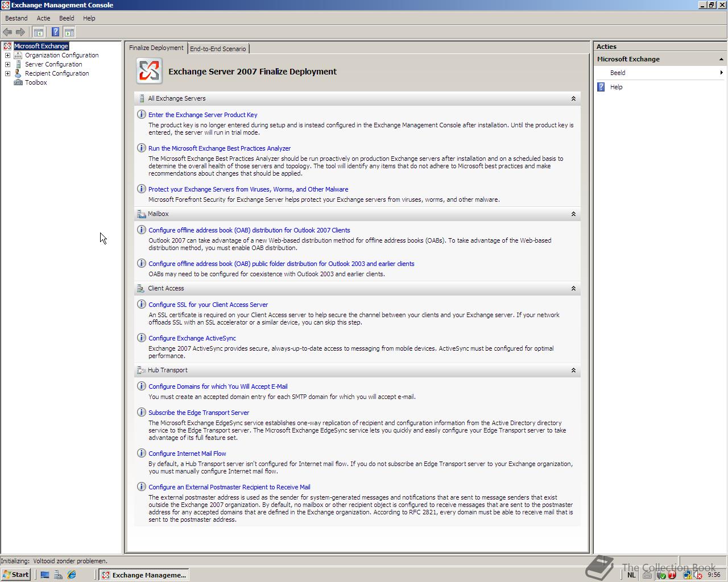Open the Beeld submenu arrow in Acties

721,73
